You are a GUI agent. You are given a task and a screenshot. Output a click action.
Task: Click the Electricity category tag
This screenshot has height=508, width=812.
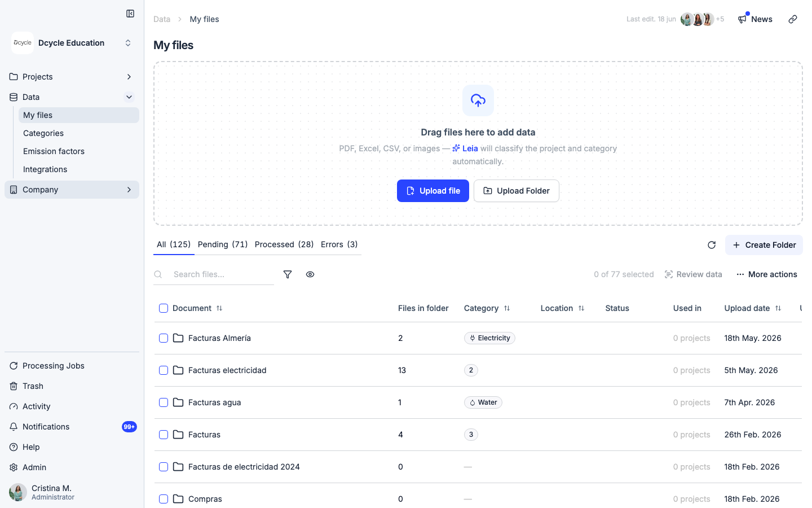(489, 338)
